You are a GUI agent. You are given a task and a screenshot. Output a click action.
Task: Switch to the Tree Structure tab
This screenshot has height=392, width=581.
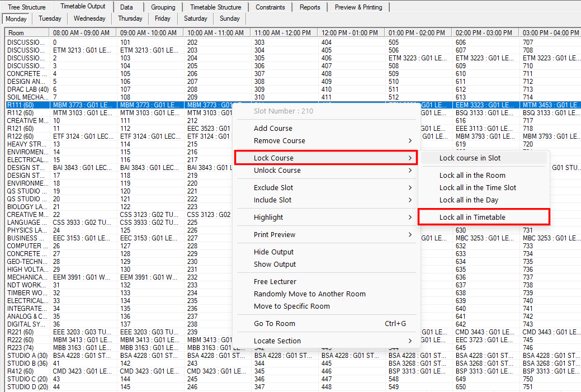coord(26,7)
